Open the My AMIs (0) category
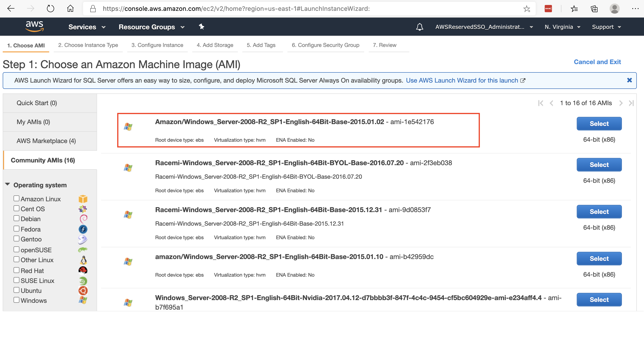 point(50,122)
